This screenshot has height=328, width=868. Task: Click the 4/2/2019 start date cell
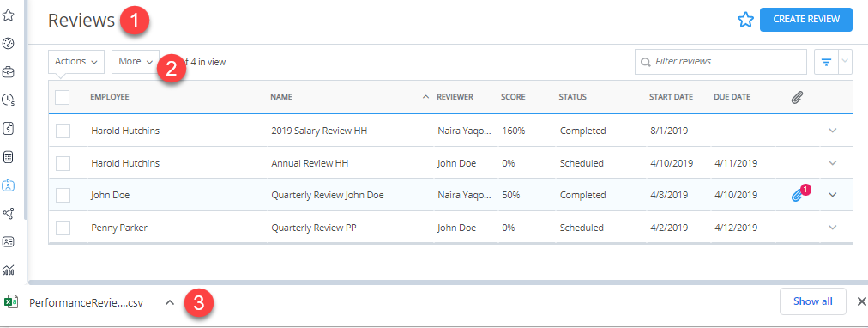(x=669, y=228)
